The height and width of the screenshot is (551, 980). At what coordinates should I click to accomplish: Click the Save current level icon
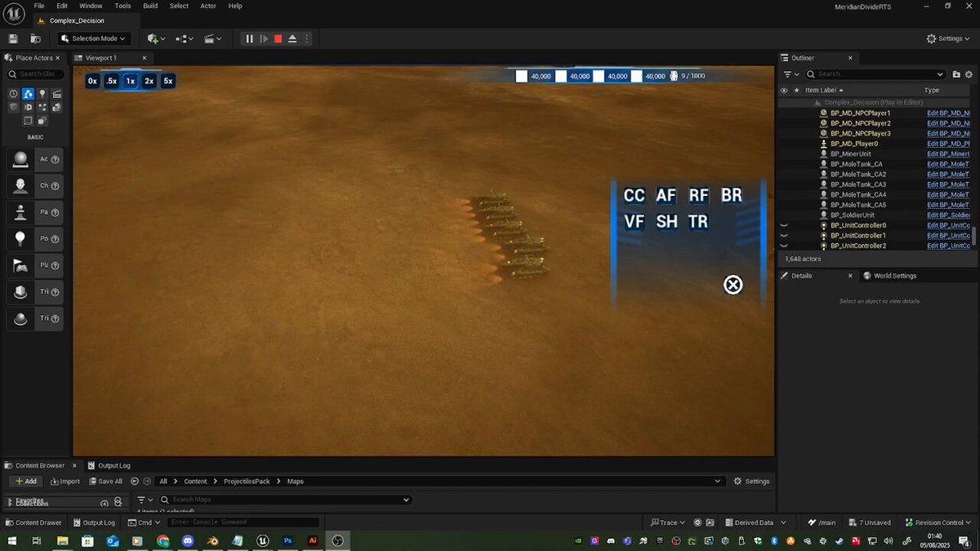pyautogui.click(x=13, y=38)
